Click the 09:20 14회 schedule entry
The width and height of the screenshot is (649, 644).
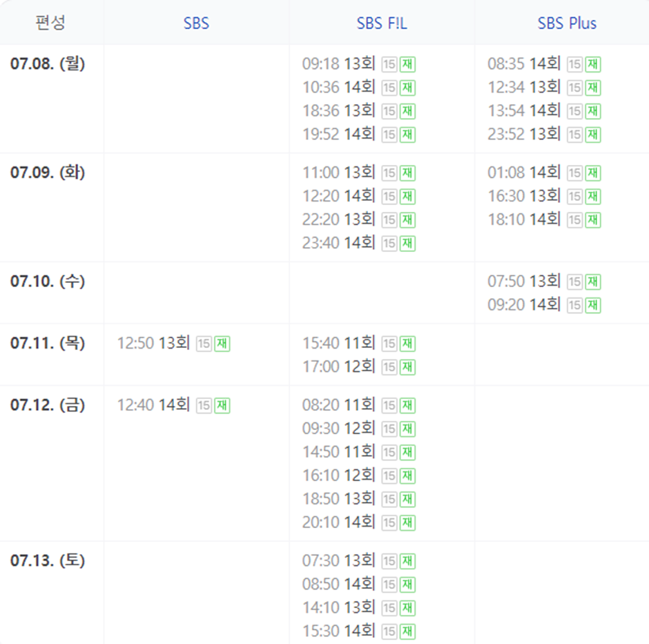click(524, 305)
